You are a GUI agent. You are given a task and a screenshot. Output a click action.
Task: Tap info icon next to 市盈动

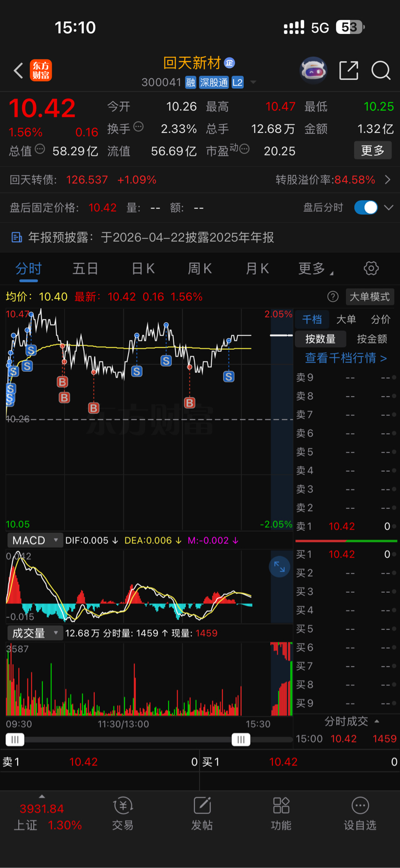click(x=244, y=149)
